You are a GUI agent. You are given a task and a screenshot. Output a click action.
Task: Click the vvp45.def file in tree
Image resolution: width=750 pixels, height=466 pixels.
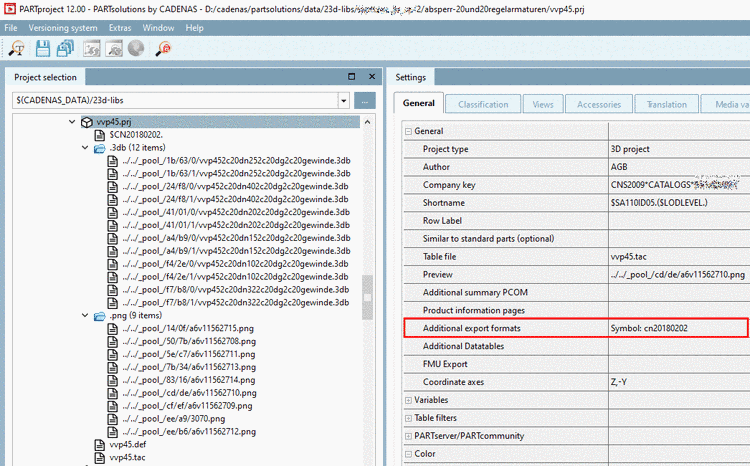pyautogui.click(x=128, y=444)
